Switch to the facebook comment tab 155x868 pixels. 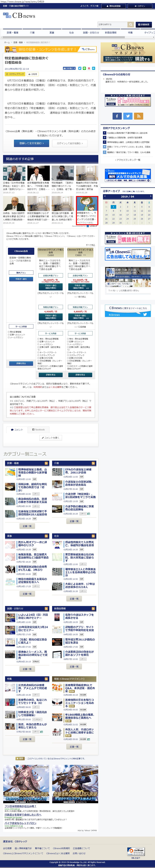38,429
